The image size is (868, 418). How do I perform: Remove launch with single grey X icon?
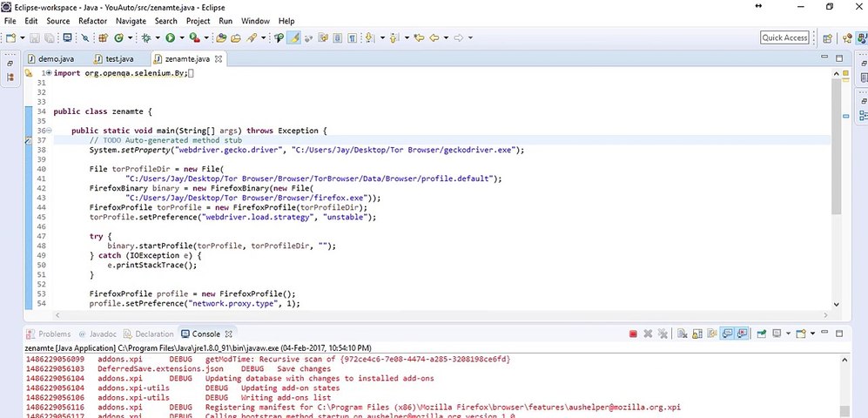649,334
